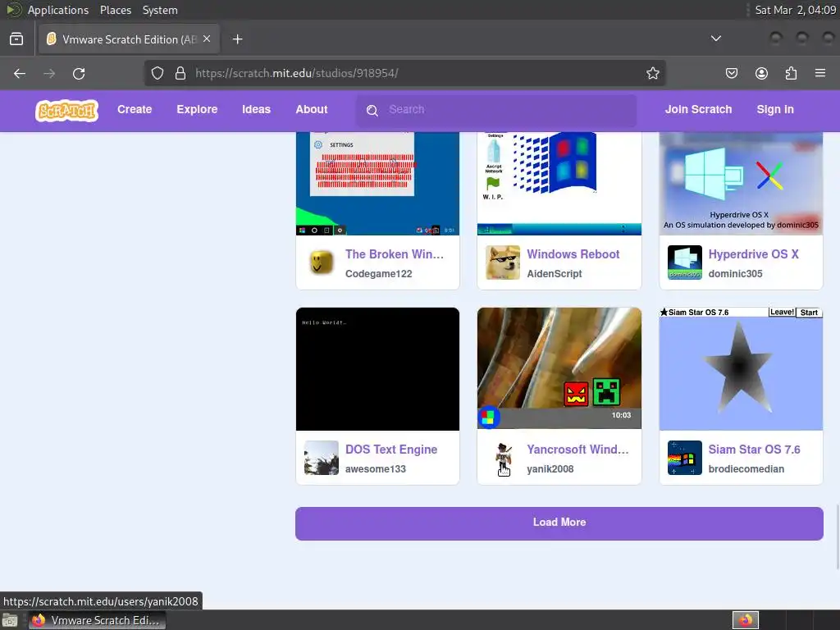Screen dimensions: 840x630
Task: Open the Hyperdrive OS X project title
Action: tap(753, 254)
